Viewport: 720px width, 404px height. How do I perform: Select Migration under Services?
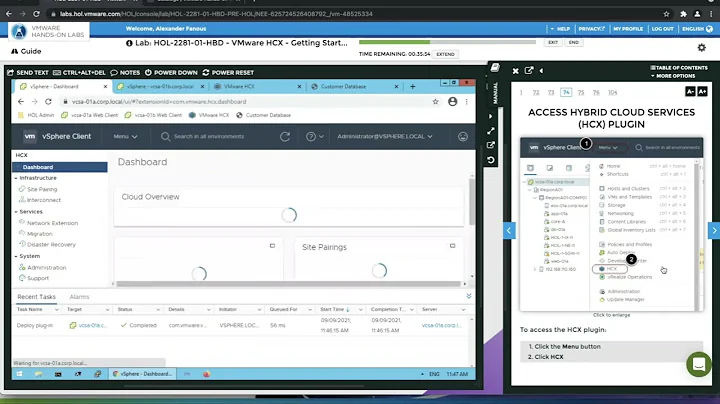pos(39,234)
